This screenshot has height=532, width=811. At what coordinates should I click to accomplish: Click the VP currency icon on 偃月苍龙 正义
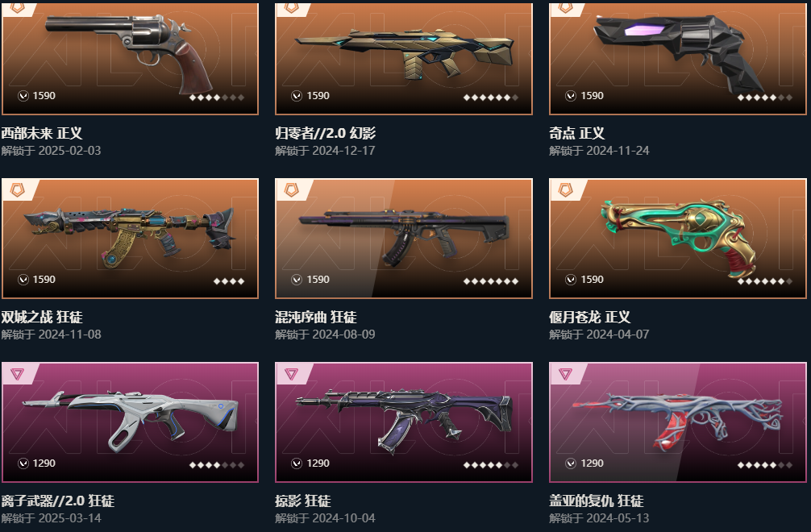coord(571,280)
